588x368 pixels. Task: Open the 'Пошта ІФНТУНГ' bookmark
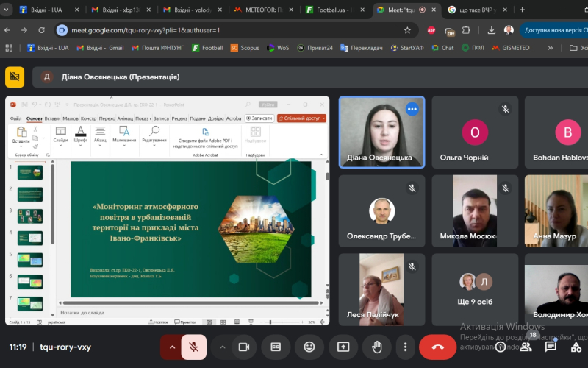click(x=157, y=48)
